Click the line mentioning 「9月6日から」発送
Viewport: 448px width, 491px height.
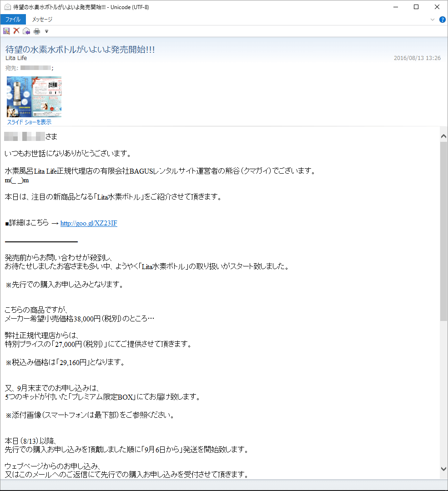click(x=127, y=450)
